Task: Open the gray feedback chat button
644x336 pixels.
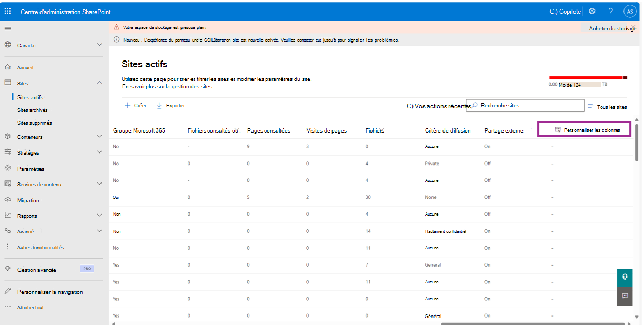Action: tap(625, 296)
